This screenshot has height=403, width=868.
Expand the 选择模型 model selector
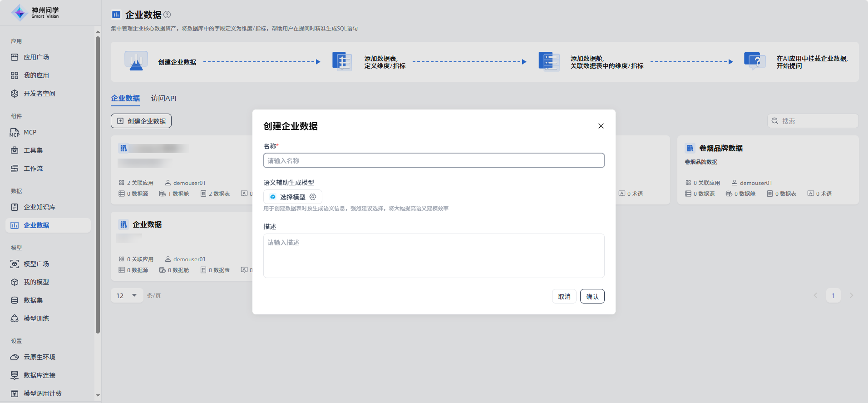point(292,197)
